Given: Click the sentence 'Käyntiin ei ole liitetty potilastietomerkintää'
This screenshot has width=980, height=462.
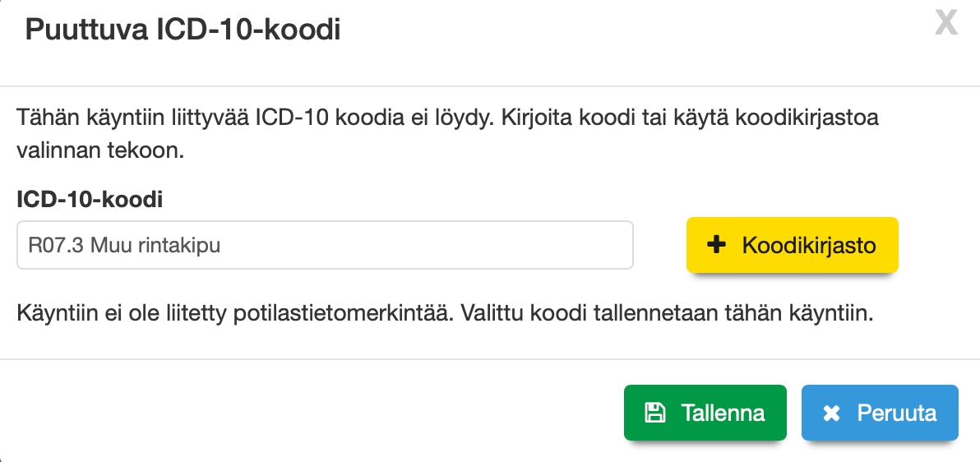Looking at the screenshot, I should [x=234, y=314].
